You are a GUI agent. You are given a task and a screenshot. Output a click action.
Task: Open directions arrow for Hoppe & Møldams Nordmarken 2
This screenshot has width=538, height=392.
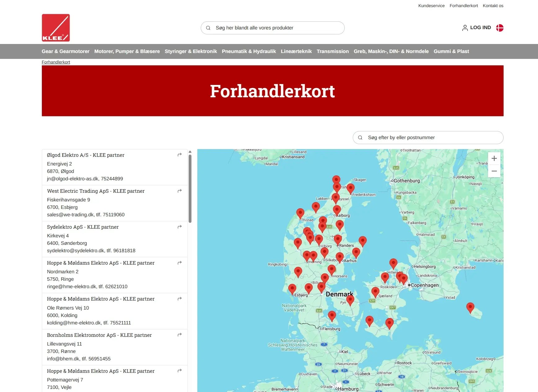pos(179,263)
